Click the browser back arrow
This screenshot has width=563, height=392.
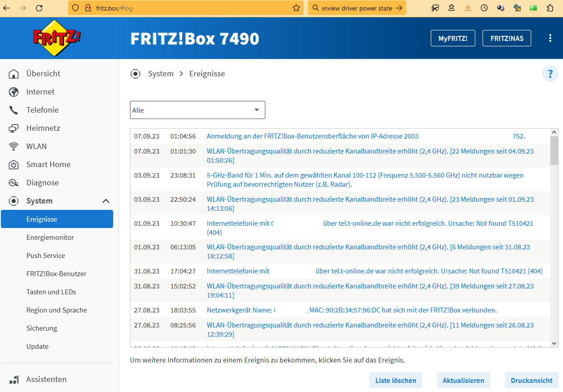click(7, 8)
